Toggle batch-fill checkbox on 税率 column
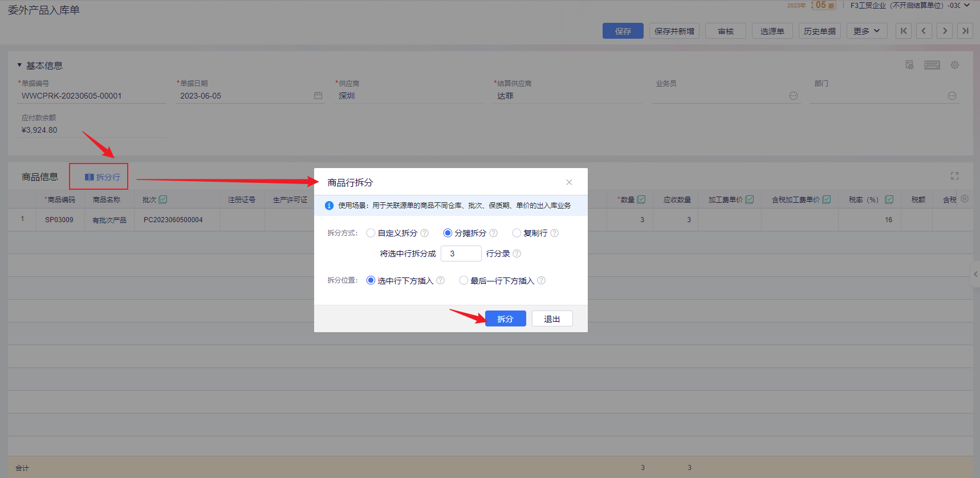Image resolution: width=980 pixels, height=478 pixels. (889, 199)
